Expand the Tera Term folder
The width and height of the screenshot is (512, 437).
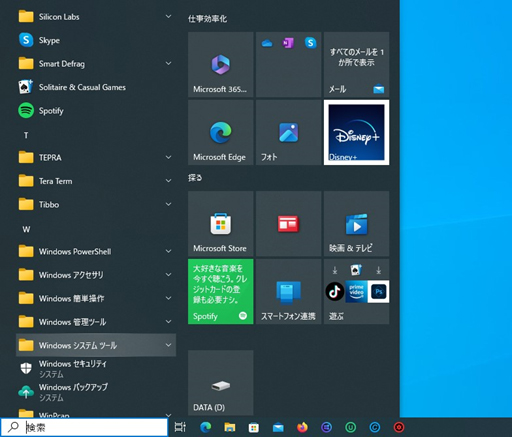[x=169, y=181]
